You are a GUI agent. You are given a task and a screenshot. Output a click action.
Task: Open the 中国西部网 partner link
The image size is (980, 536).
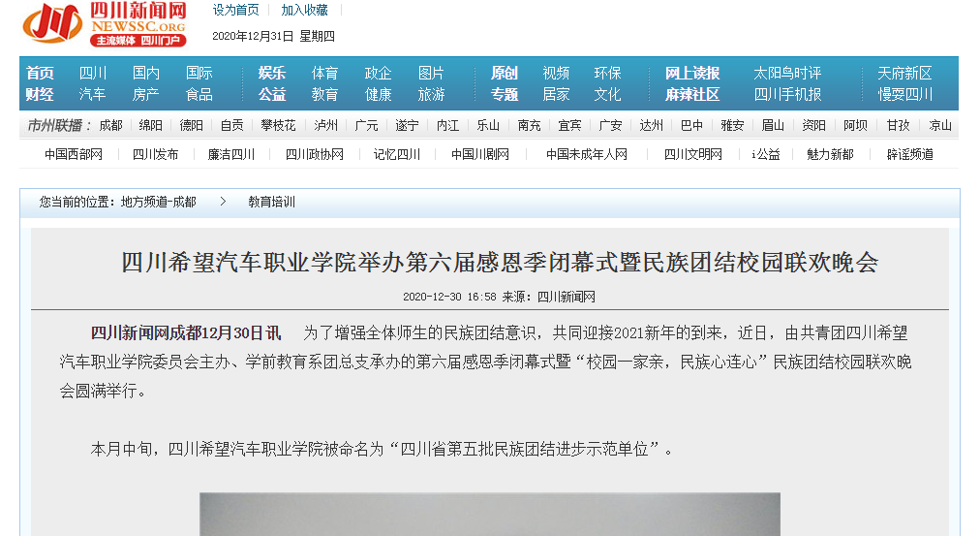tap(74, 154)
